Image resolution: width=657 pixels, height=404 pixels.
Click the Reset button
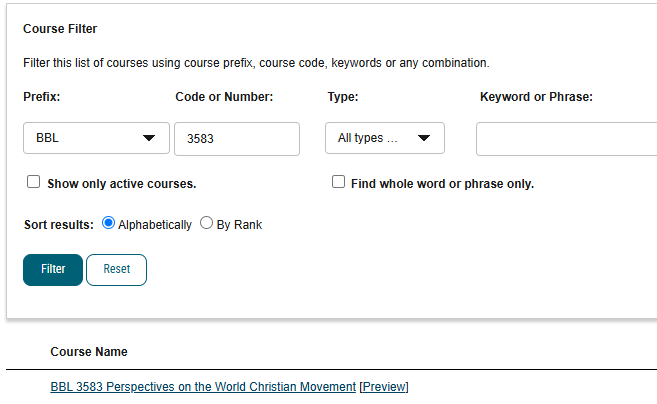(116, 270)
